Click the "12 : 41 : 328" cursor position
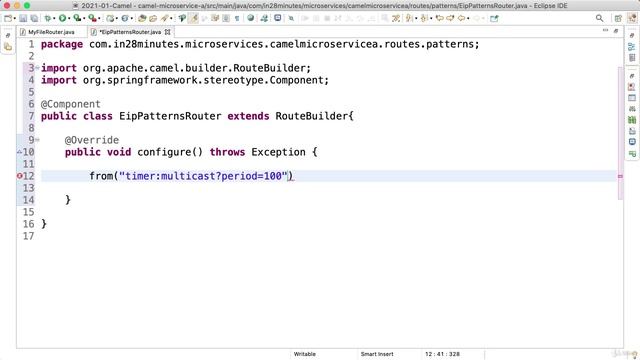The image size is (640, 360). [442, 354]
